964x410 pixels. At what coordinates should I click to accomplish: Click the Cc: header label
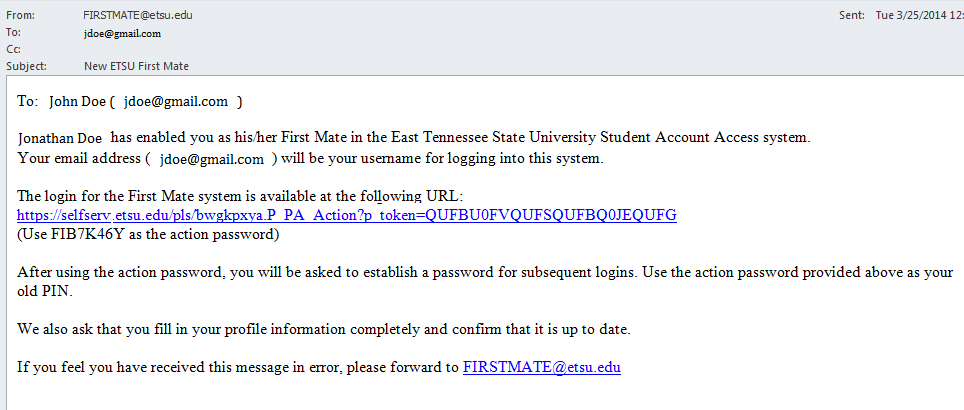point(14,49)
